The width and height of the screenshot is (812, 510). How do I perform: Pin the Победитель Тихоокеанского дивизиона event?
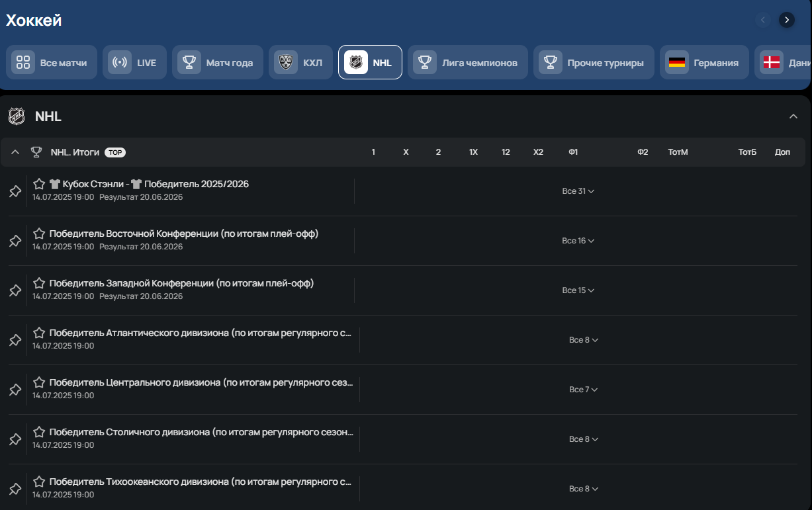click(x=15, y=489)
